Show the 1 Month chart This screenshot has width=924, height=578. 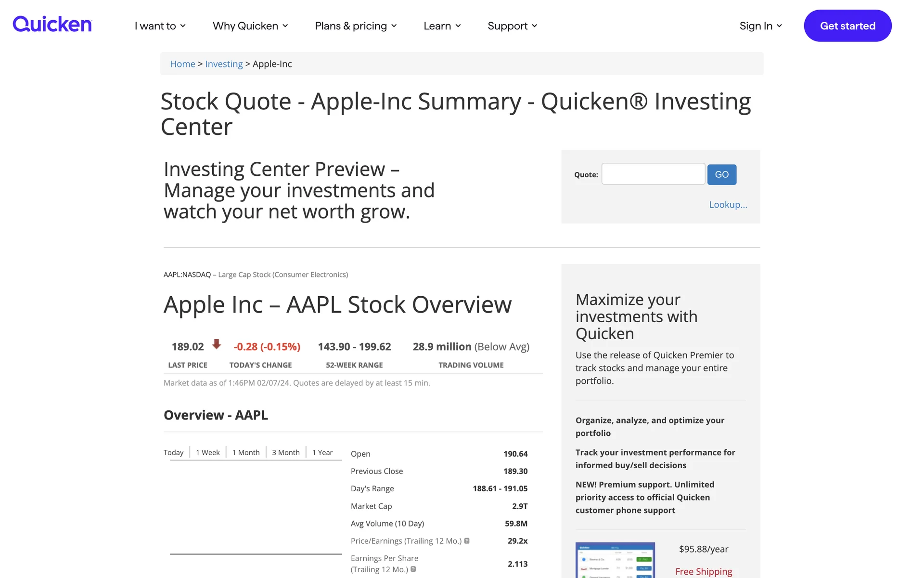(x=246, y=453)
